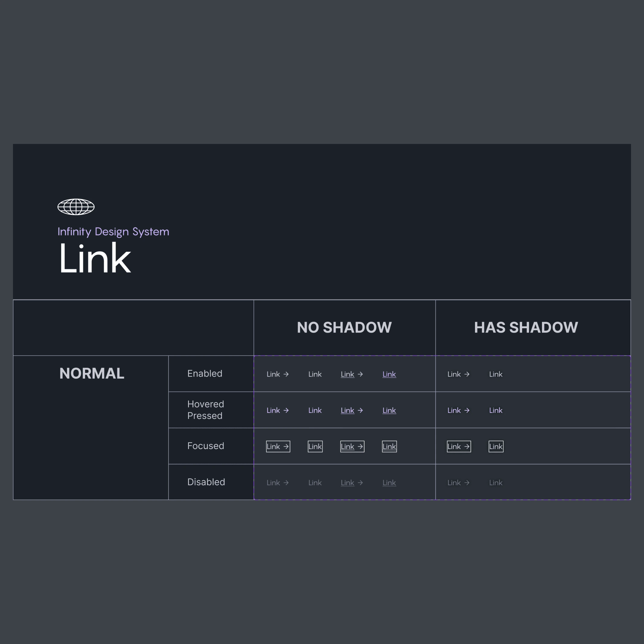Toggle the Focused state row

[x=206, y=446]
